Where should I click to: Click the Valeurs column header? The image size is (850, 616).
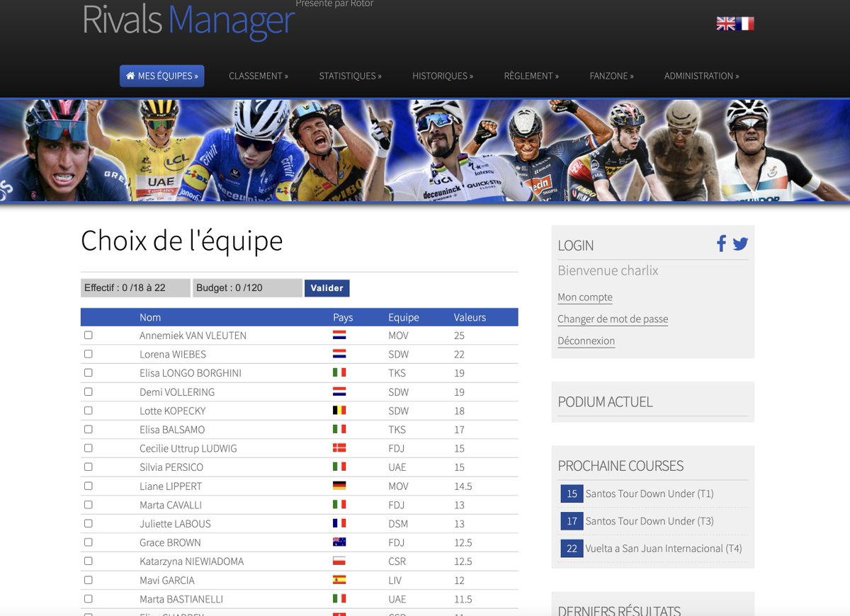click(x=470, y=317)
